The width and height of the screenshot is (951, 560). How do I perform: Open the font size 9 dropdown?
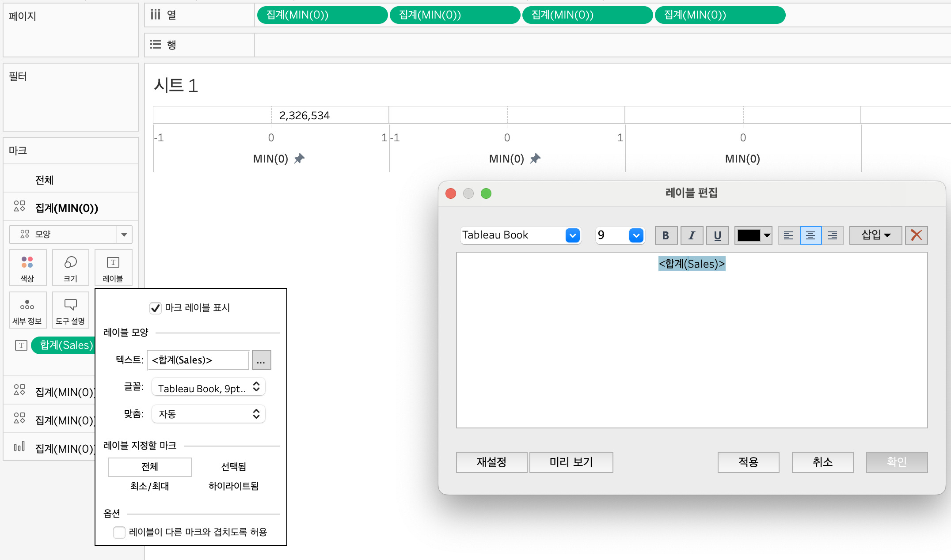click(x=636, y=235)
